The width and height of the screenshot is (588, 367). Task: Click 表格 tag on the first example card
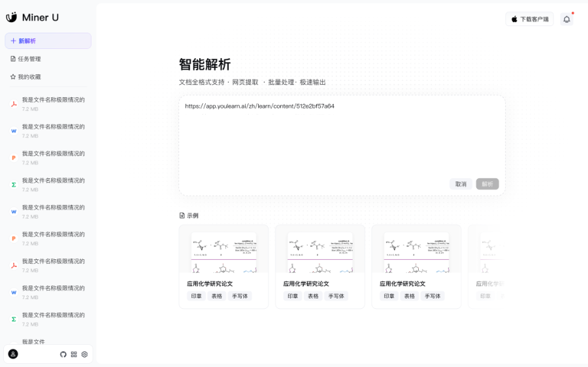pyautogui.click(x=217, y=296)
